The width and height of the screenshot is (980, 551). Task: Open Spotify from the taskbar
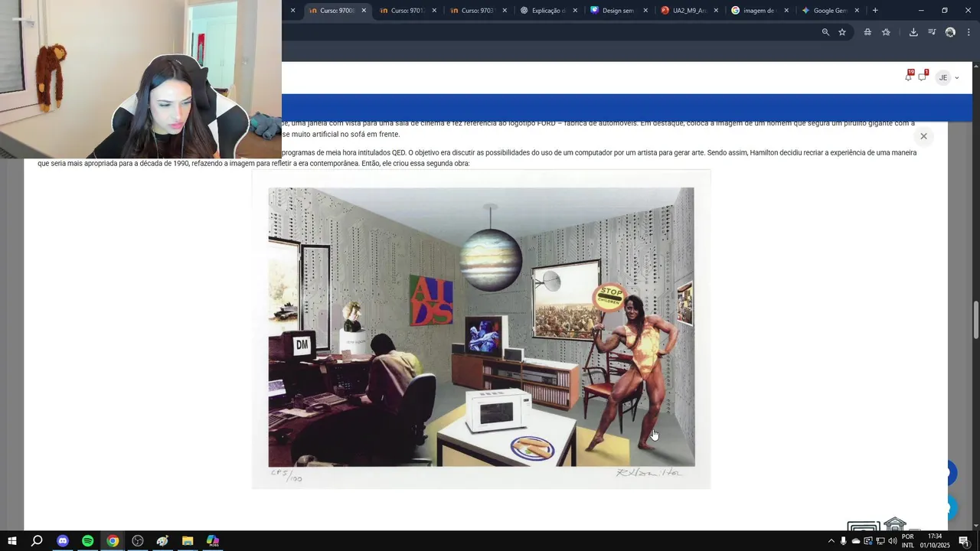click(x=87, y=541)
